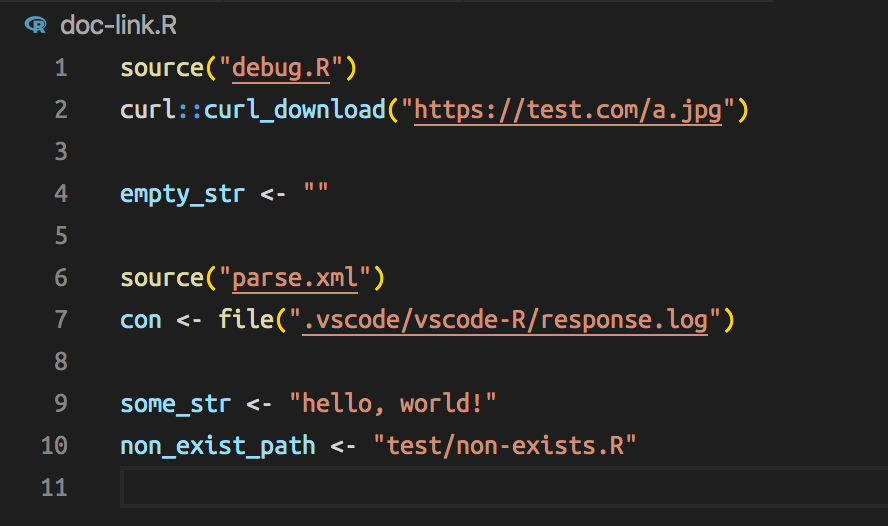
Task: Click the some_str variable name
Action: pos(176,405)
